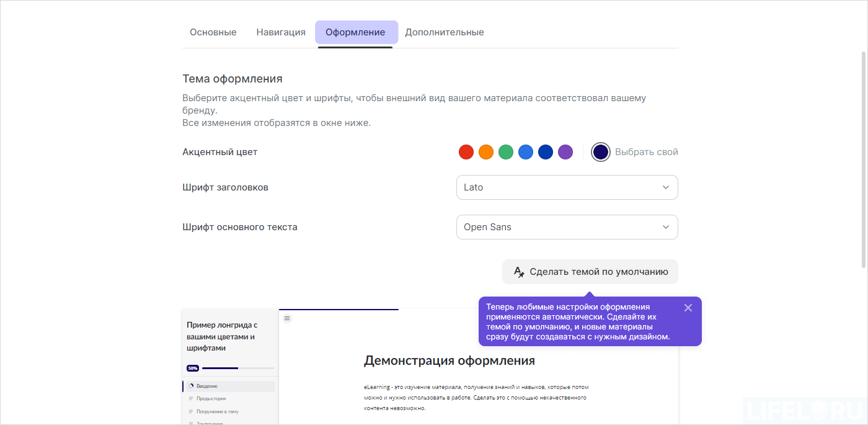Click the list icon next to Предыстория
Image resolution: width=868 pixels, height=425 pixels.
[191, 398]
